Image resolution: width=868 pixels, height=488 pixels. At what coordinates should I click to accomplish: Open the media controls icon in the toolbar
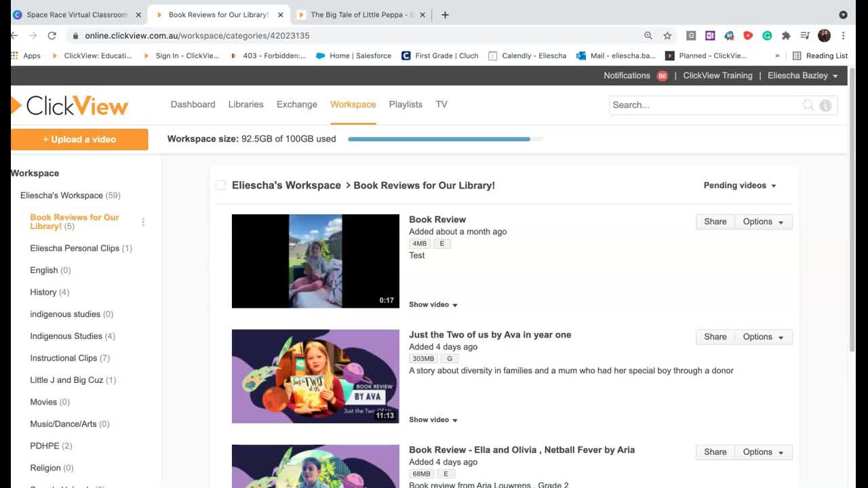[805, 35]
